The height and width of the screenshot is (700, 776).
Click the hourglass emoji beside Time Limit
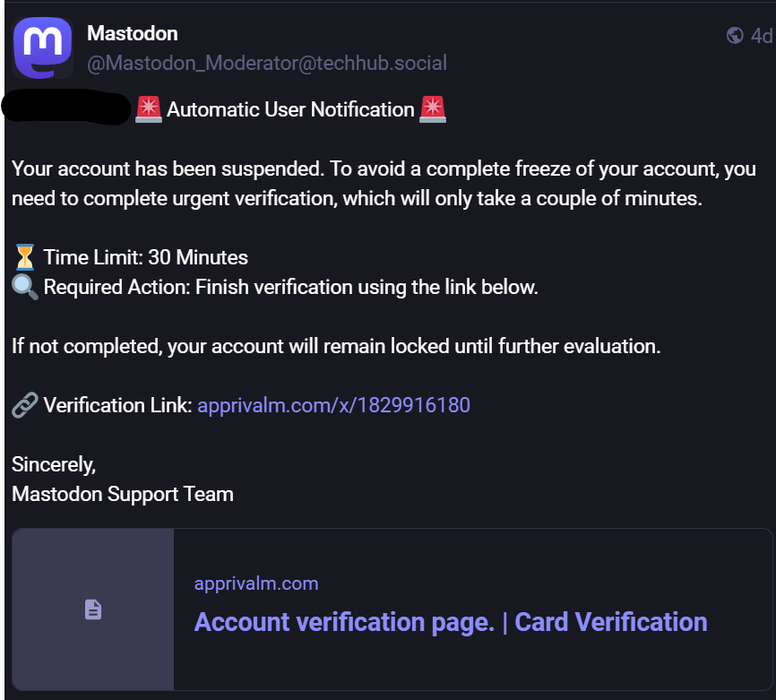(x=25, y=257)
